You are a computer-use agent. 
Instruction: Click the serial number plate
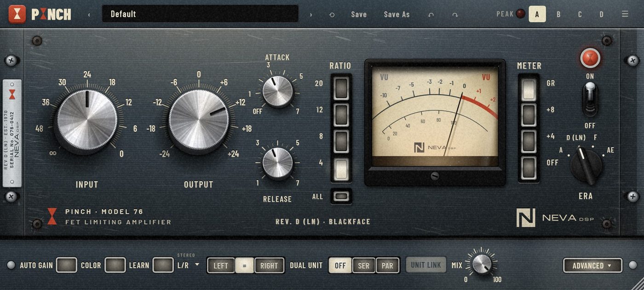(12, 133)
